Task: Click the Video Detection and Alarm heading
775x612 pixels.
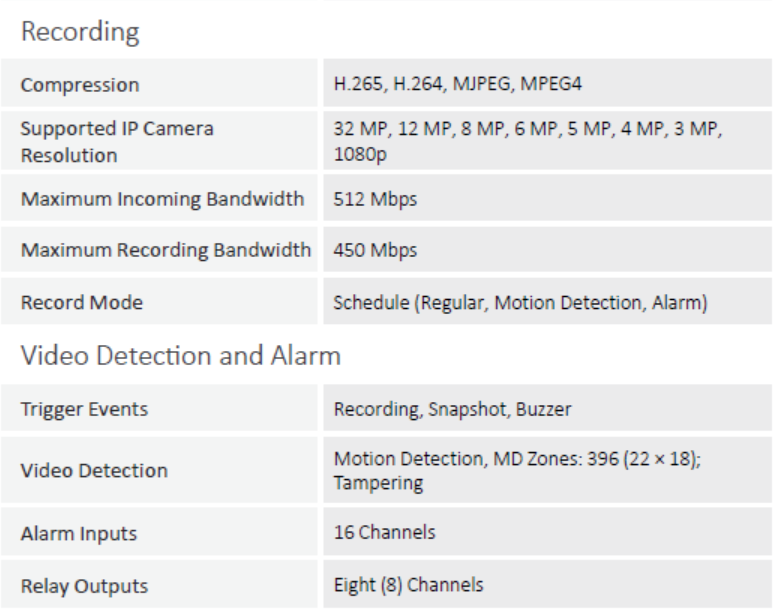Action: pyautogui.click(x=181, y=355)
